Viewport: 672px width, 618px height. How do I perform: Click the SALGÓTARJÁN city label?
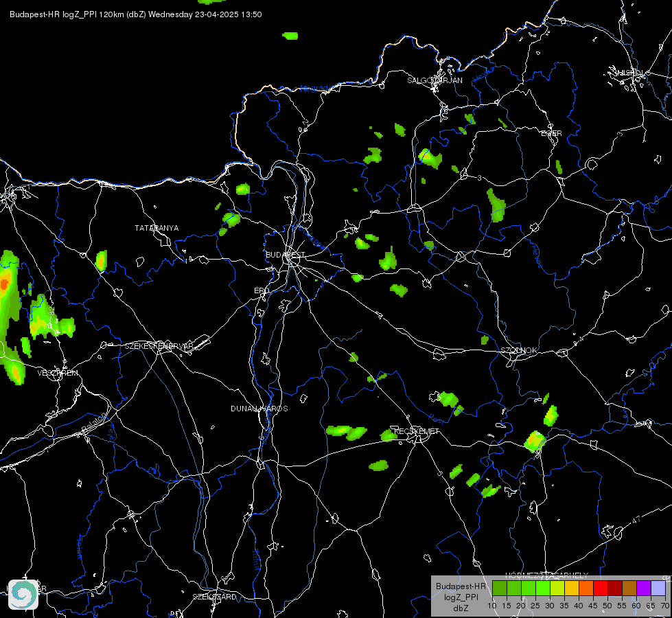pyautogui.click(x=435, y=80)
